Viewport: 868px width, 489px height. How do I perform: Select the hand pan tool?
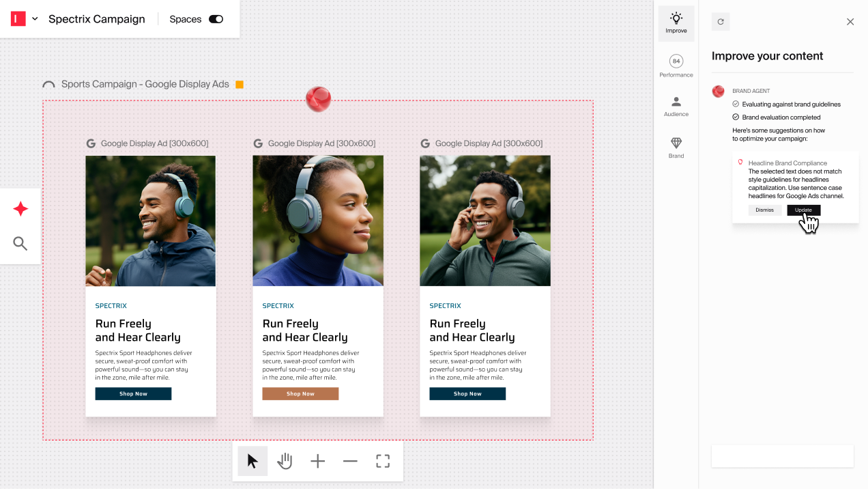pos(285,461)
